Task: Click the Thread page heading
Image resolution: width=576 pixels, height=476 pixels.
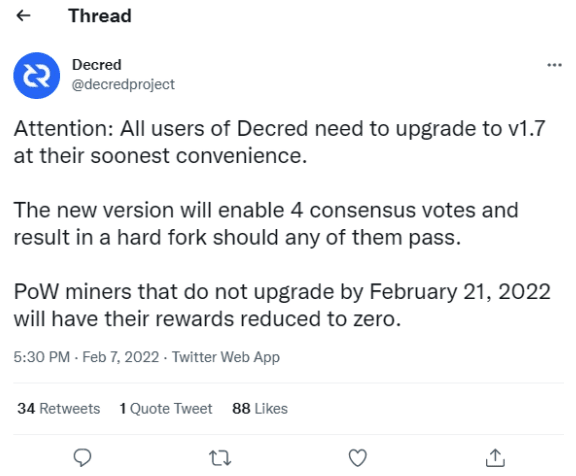Action: pyautogui.click(x=100, y=16)
